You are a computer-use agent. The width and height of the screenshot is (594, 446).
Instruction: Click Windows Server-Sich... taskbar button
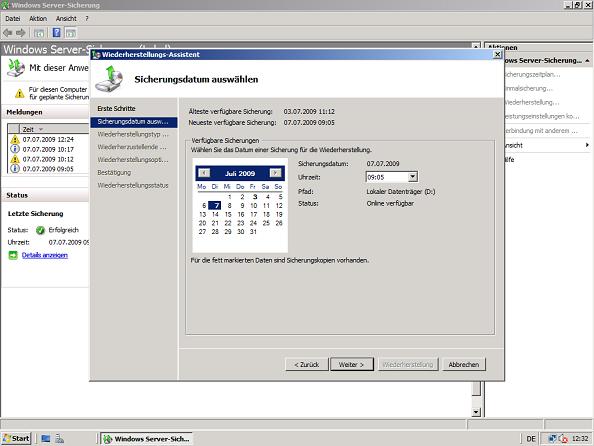(146, 439)
